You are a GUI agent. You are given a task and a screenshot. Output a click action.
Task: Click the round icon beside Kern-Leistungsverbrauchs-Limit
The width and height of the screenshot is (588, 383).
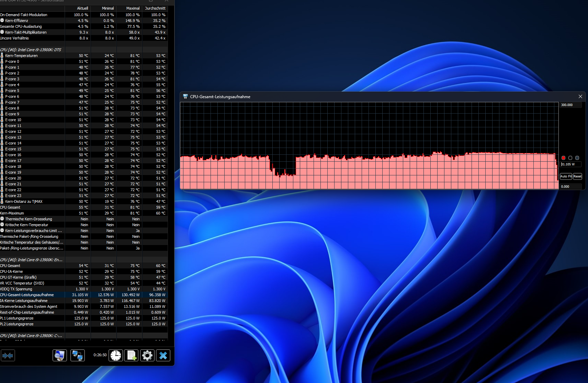coord(2,231)
